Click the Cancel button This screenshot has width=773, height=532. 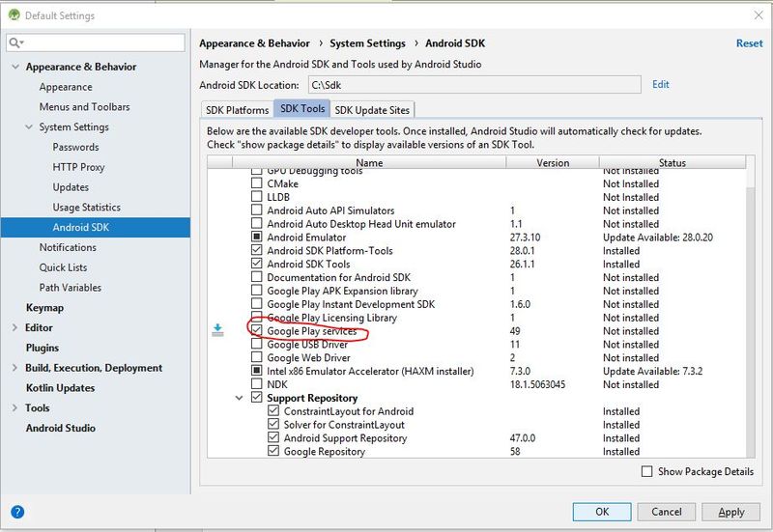[x=667, y=512]
